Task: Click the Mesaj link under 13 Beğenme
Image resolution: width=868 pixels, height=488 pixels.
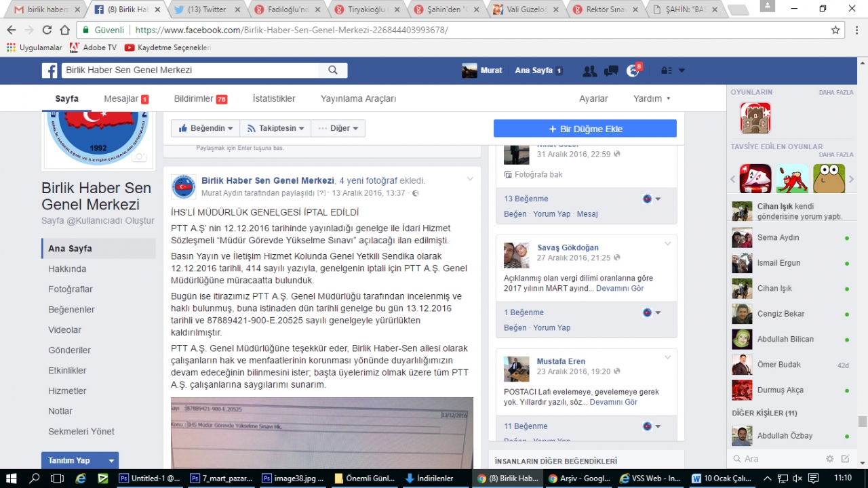Action: point(587,213)
